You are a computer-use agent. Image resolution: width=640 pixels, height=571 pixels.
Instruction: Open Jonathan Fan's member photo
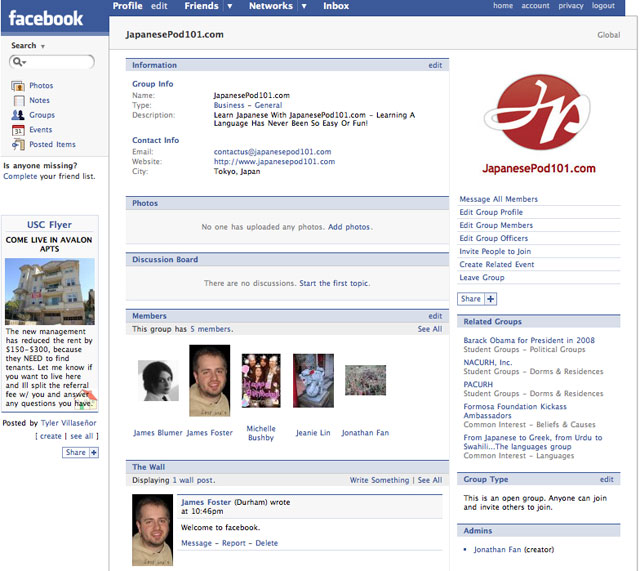click(365, 380)
